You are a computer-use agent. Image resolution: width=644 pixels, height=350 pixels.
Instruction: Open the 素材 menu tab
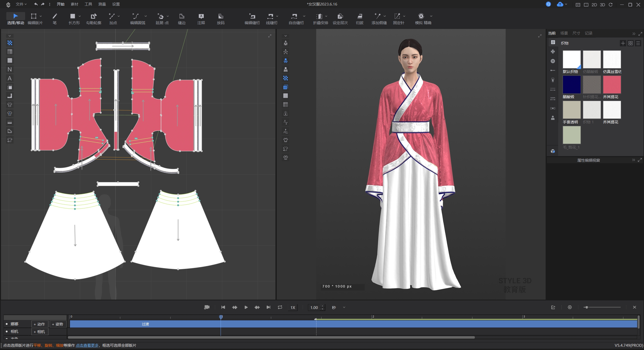click(x=74, y=4)
